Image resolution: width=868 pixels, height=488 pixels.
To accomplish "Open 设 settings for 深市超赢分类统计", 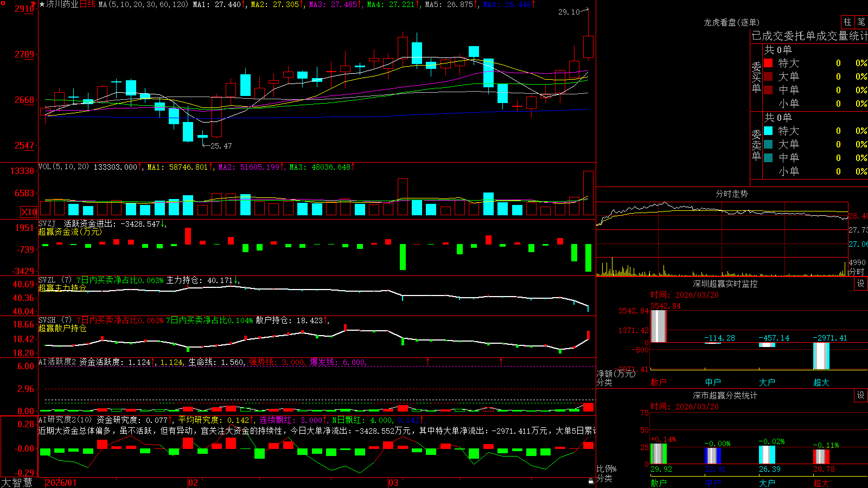I will tap(861, 395).
